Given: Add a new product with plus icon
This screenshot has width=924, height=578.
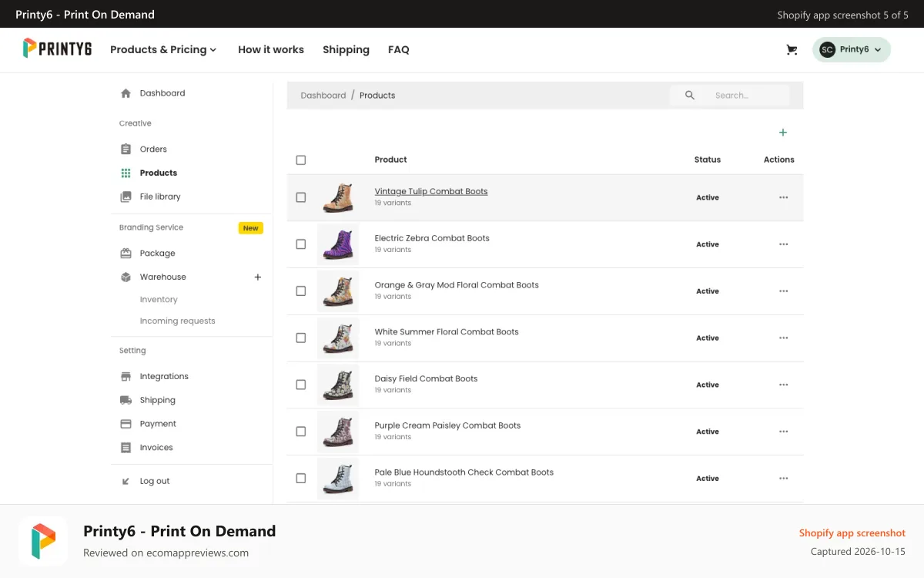Looking at the screenshot, I should [783, 133].
